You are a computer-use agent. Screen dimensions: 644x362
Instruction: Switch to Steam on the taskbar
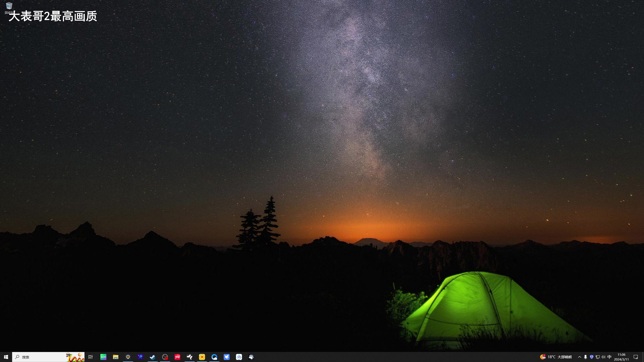152,357
